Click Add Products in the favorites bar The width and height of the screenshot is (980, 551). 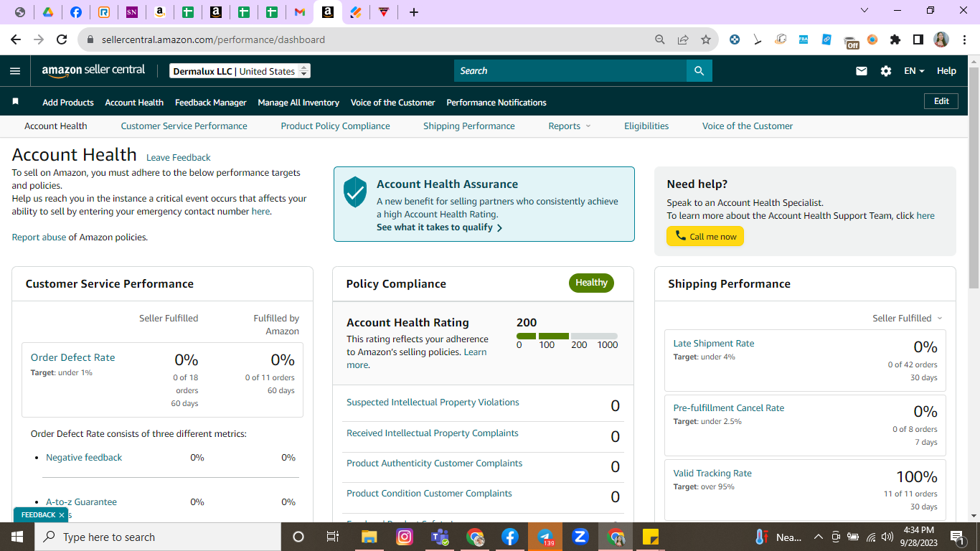(x=68, y=103)
